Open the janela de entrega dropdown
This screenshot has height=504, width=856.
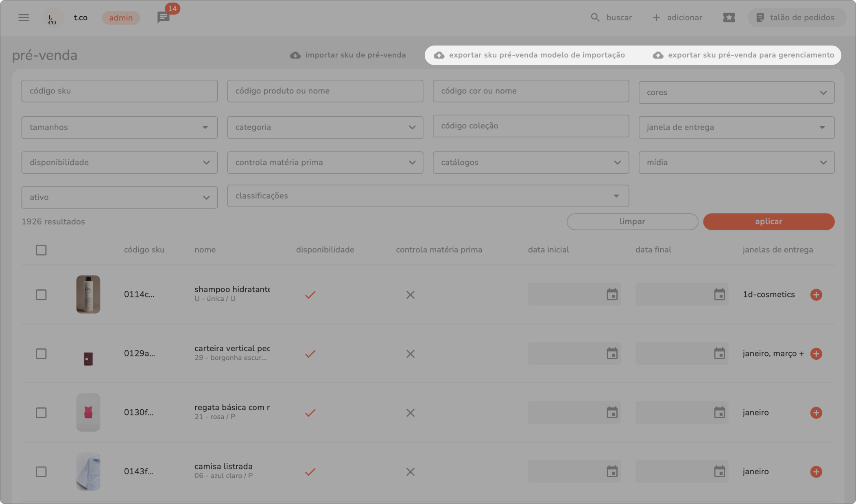point(736,128)
